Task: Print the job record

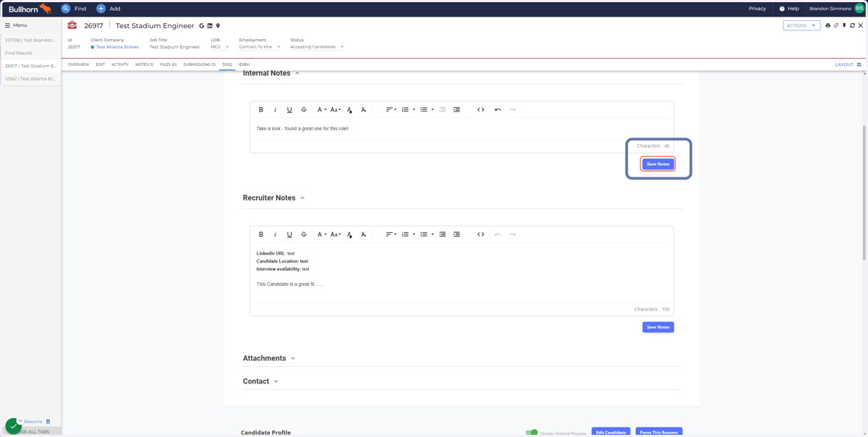Action: pyautogui.click(x=828, y=25)
